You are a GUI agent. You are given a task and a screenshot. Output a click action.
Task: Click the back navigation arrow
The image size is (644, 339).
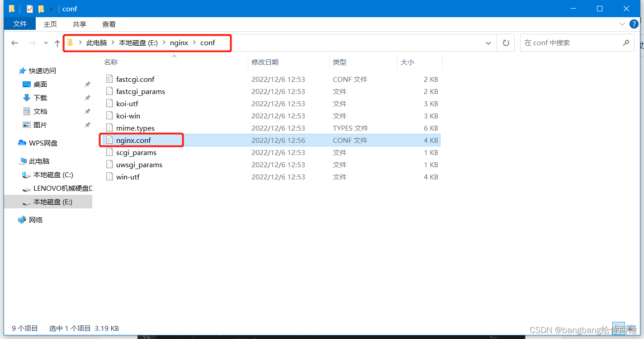[14, 42]
